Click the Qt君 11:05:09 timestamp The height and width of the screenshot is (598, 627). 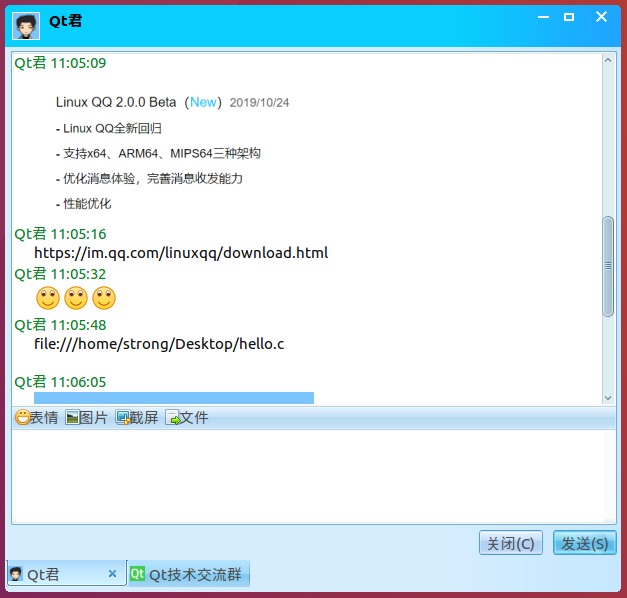(x=60, y=63)
